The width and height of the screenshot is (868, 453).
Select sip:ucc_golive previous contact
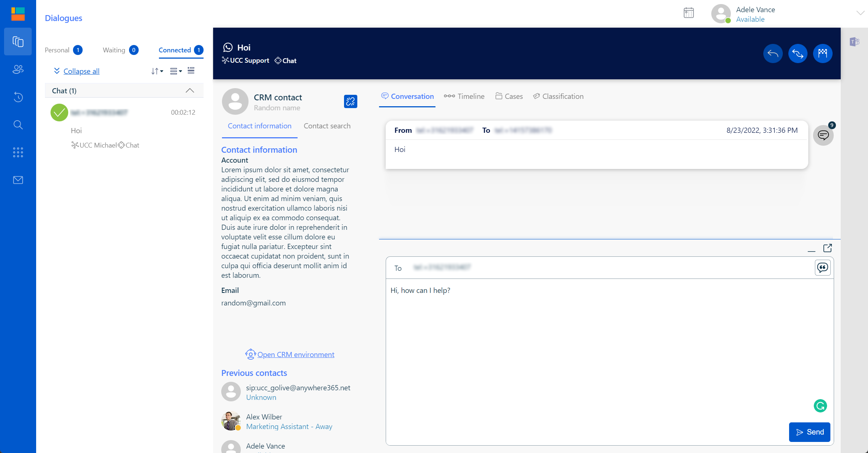286,392
